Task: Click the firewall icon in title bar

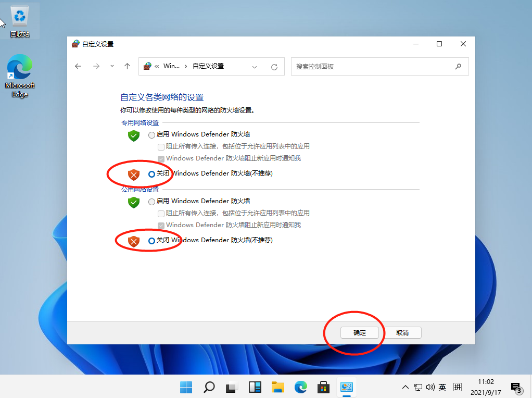Action: click(75, 44)
